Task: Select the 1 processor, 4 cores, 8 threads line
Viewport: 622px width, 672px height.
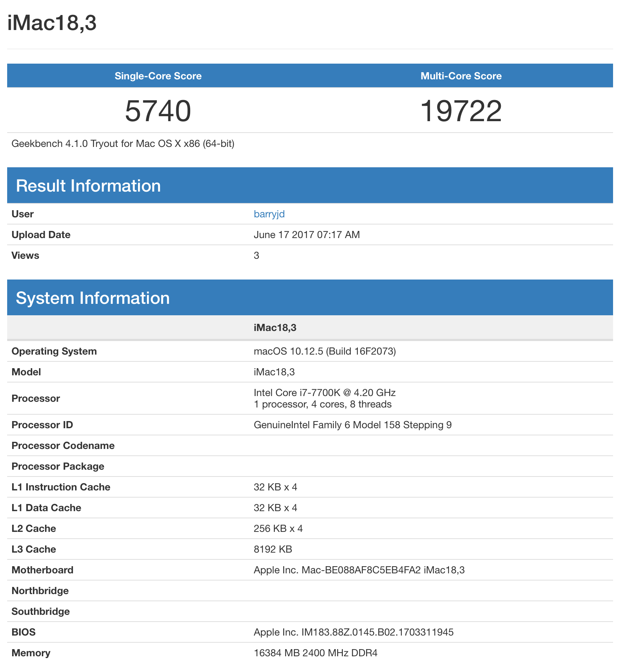Action: click(x=323, y=404)
